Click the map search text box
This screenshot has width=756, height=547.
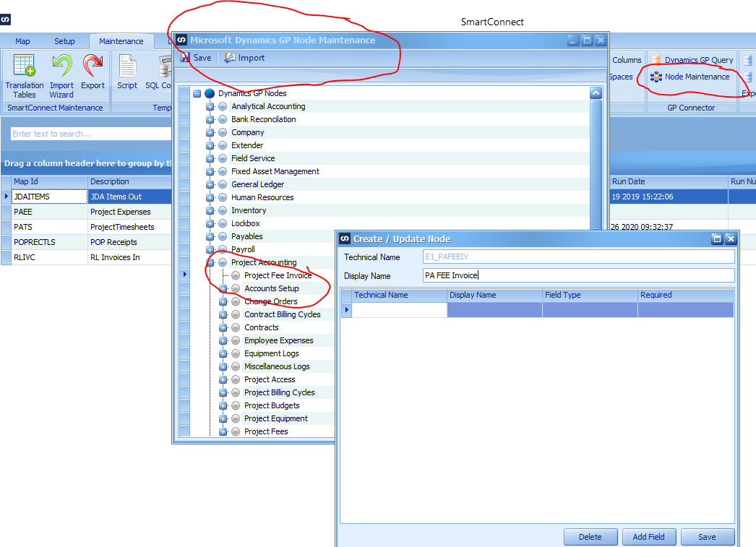click(90, 134)
